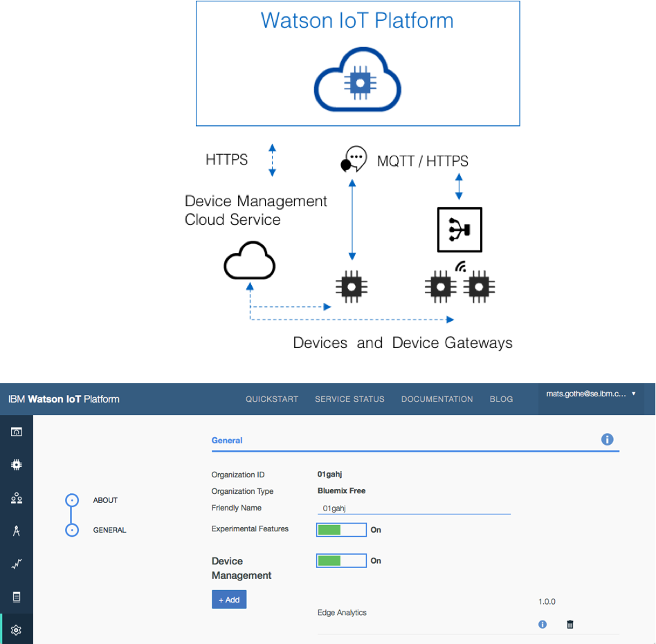Open the Rules document sidebar icon
This screenshot has height=644, width=656.
tap(17, 597)
